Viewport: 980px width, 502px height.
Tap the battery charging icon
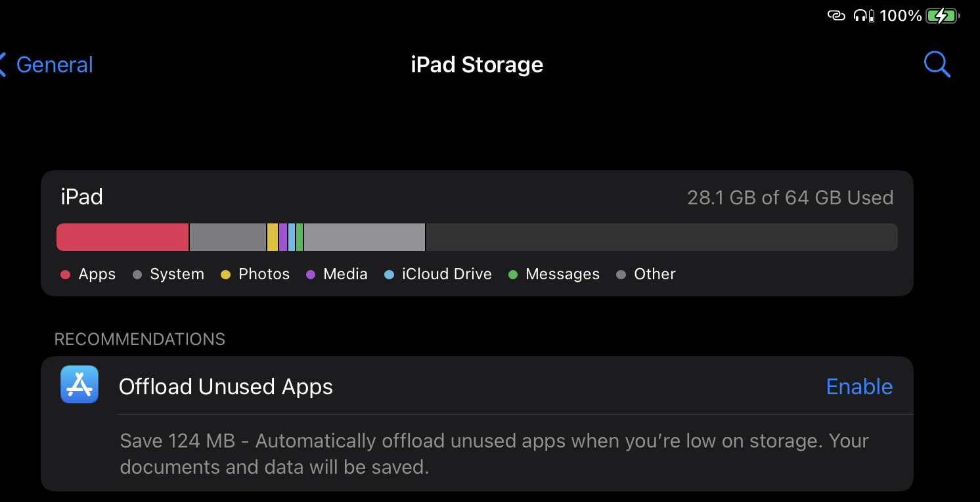click(942, 16)
